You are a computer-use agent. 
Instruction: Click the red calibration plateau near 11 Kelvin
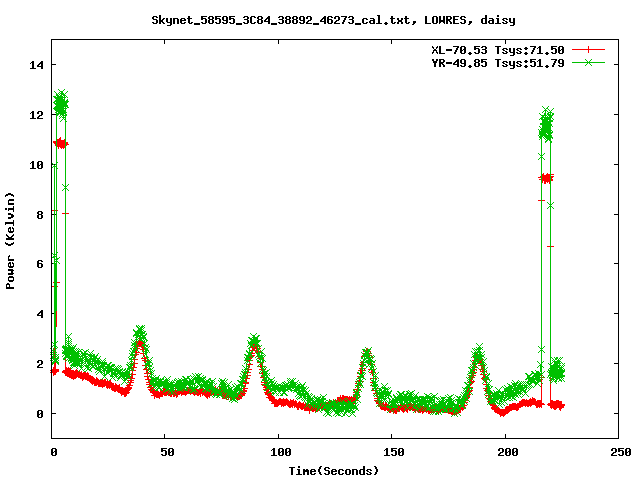(60, 143)
